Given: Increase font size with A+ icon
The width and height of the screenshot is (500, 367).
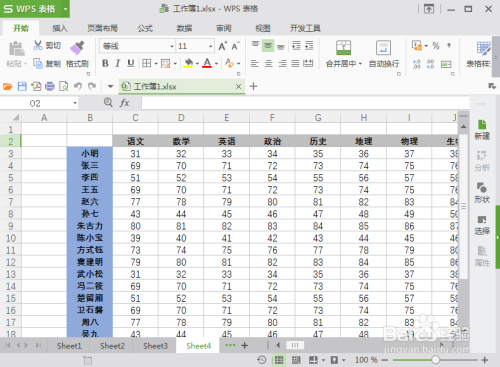Looking at the screenshot, I should 223,46.
